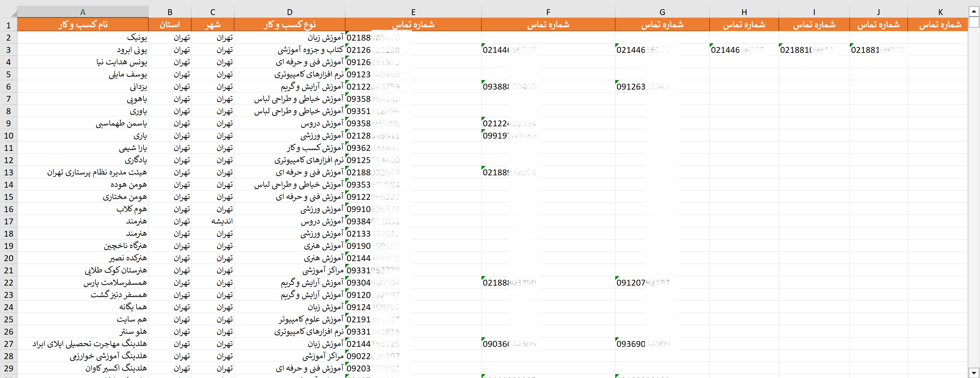Select 'هلدینگ مهاجرت تحصیلی اپلای ابراد' cell
This screenshot has height=378, width=980.
pos(82,344)
